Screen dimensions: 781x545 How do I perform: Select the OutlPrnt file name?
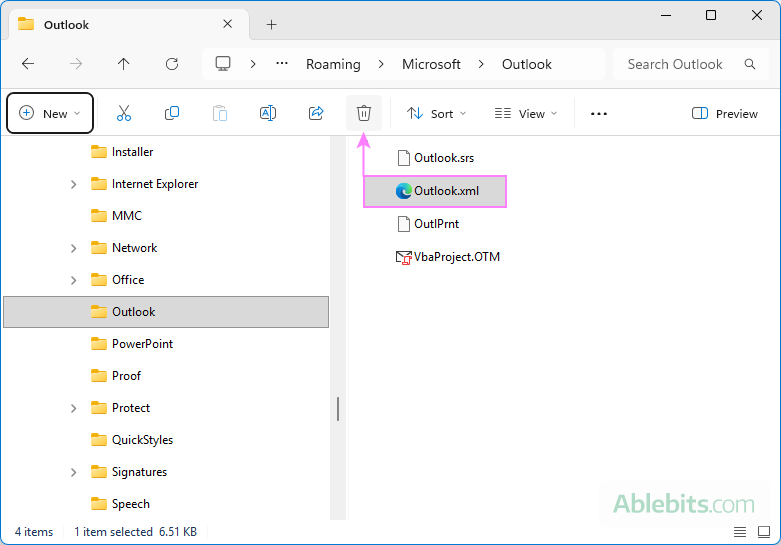pos(436,224)
